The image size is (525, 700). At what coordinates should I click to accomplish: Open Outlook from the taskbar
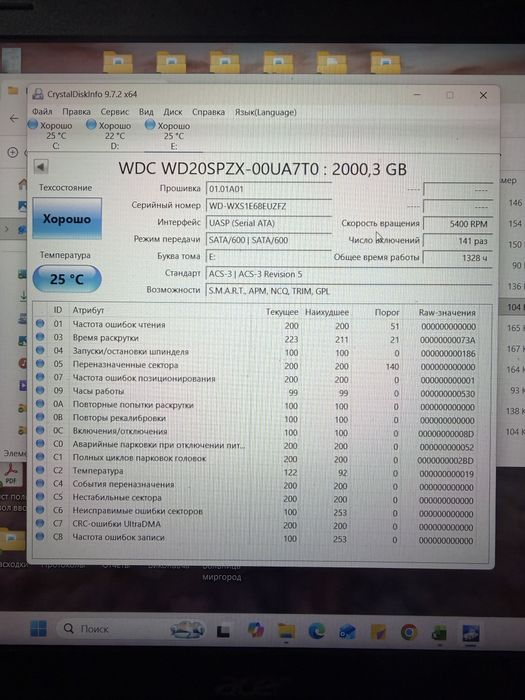[x=347, y=632]
